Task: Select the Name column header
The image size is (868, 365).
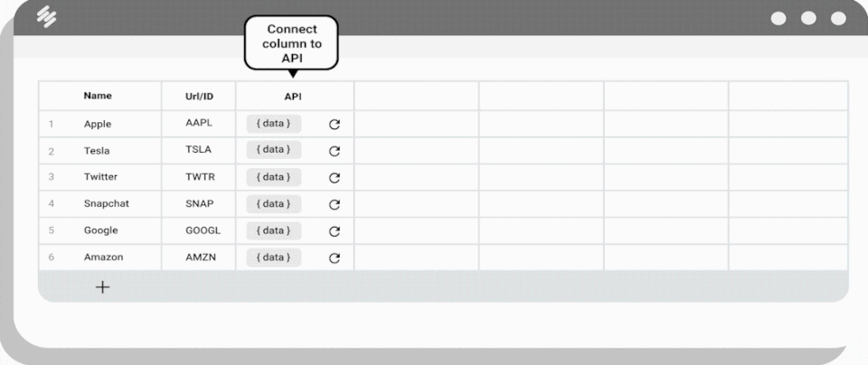Action: click(x=98, y=95)
